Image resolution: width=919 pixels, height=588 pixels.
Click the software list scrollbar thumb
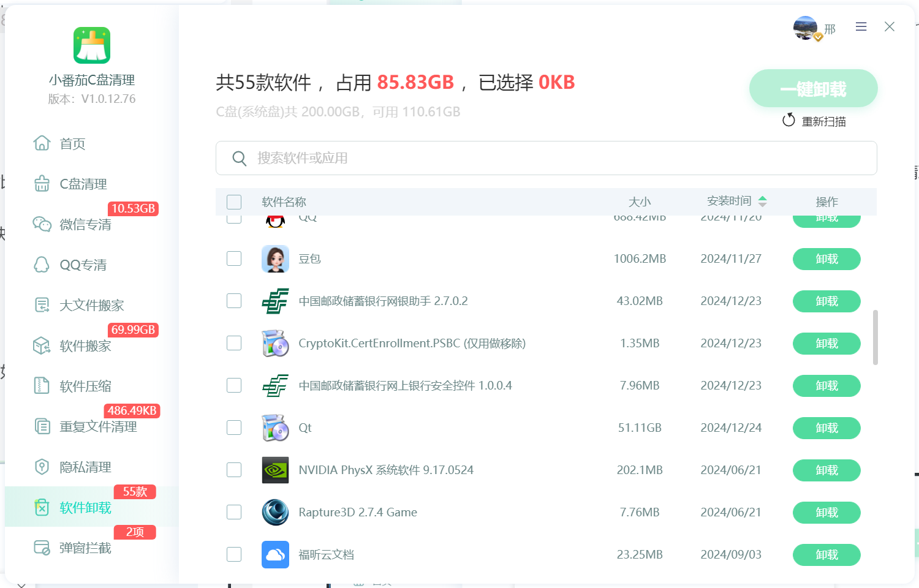876,337
